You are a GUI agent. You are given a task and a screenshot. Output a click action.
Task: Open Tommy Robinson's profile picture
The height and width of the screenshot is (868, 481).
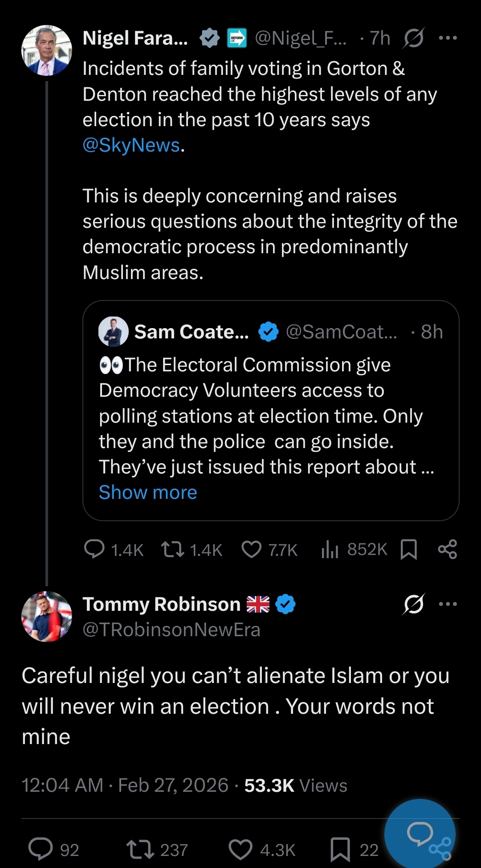(47, 617)
